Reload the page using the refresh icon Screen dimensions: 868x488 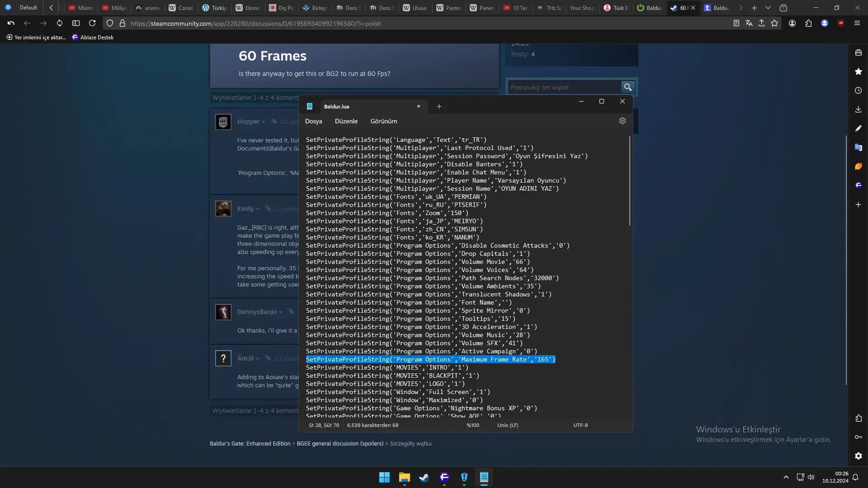92,23
